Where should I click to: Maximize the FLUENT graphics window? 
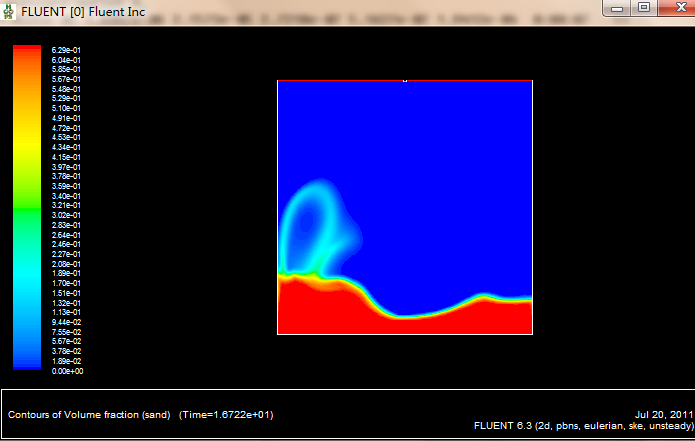(644, 8)
